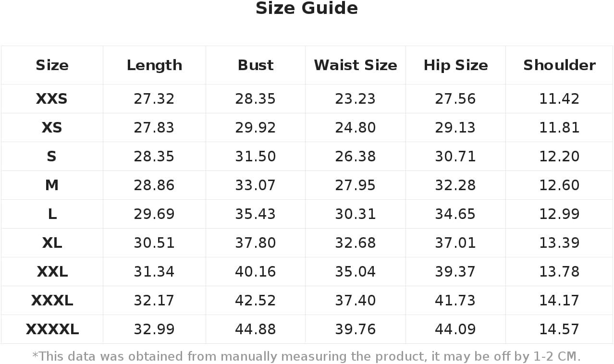The width and height of the screenshot is (614, 364).
Task: Click the XL size row label
Action: 52,243
